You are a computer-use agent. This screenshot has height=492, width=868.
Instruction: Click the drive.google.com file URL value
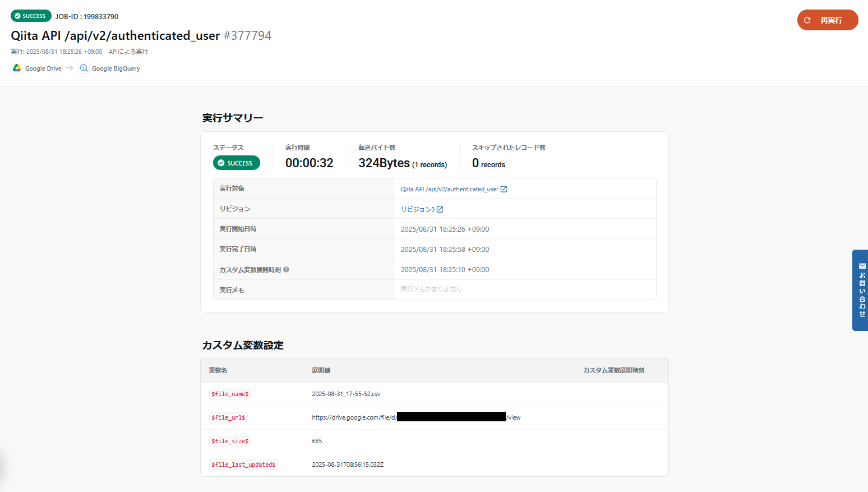coord(416,417)
